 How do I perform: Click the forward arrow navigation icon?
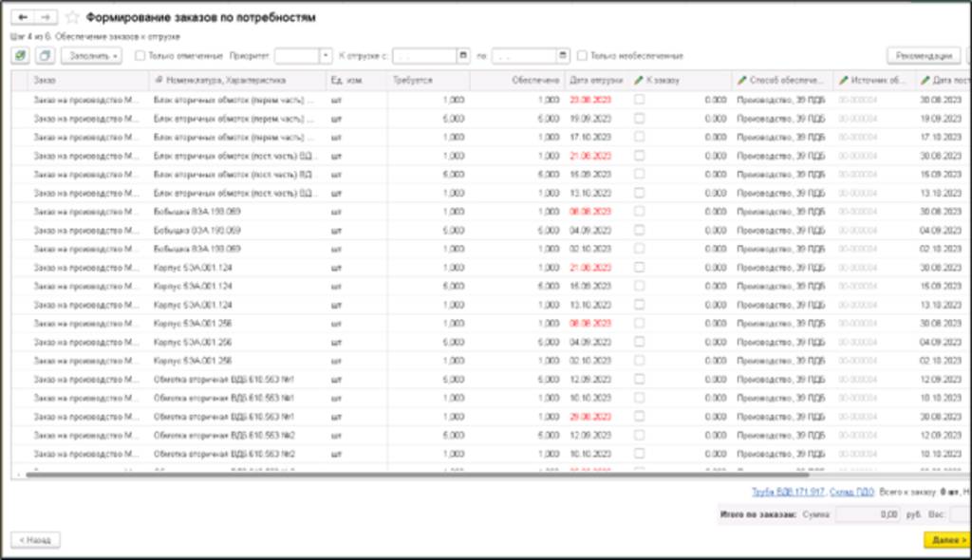click(x=47, y=18)
